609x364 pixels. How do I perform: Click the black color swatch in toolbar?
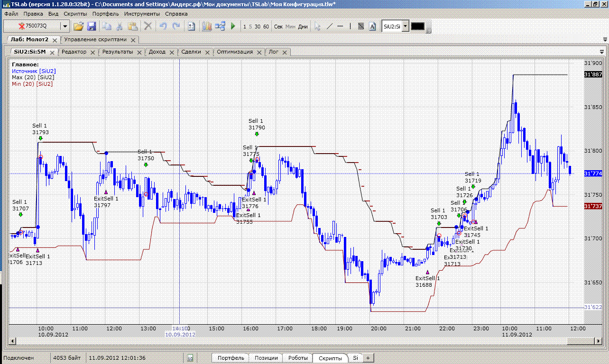pos(417,27)
